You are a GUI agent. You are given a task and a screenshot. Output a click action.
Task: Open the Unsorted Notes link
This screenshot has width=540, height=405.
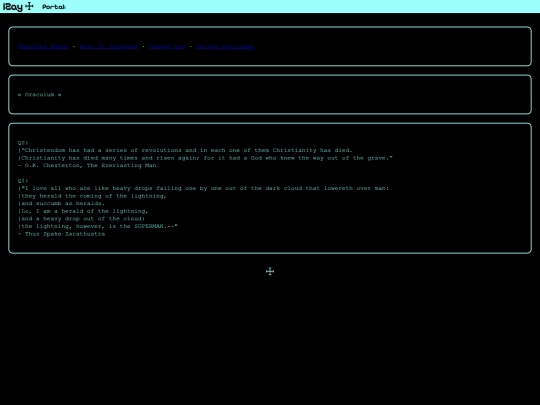click(43, 46)
